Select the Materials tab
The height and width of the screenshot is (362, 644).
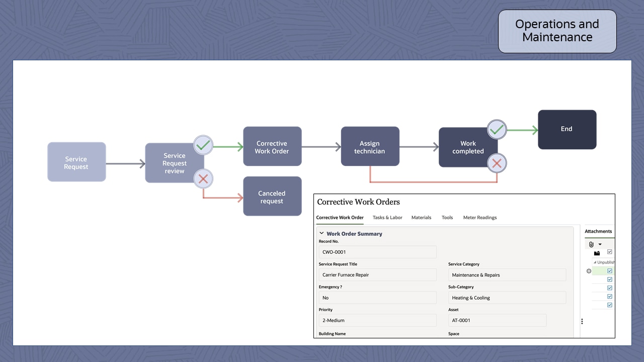421,217
